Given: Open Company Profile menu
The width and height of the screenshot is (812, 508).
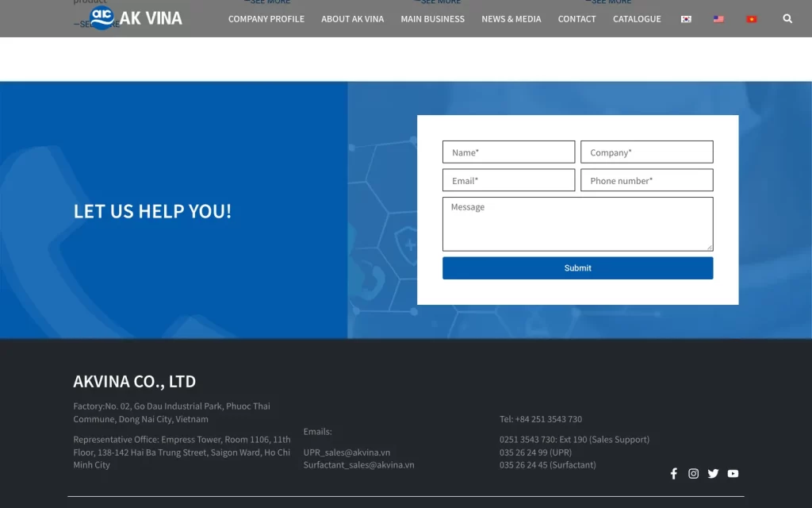Looking at the screenshot, I should tap(266, 19).
